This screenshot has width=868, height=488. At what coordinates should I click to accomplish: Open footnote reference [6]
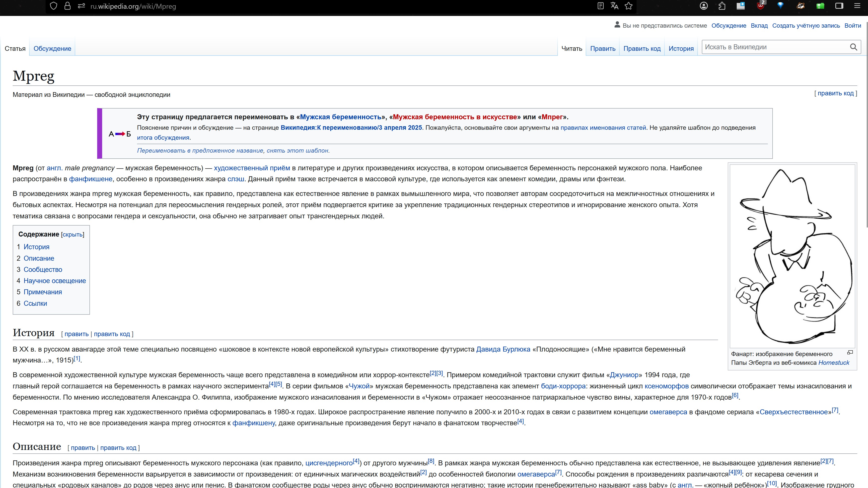tap(735, 395)
